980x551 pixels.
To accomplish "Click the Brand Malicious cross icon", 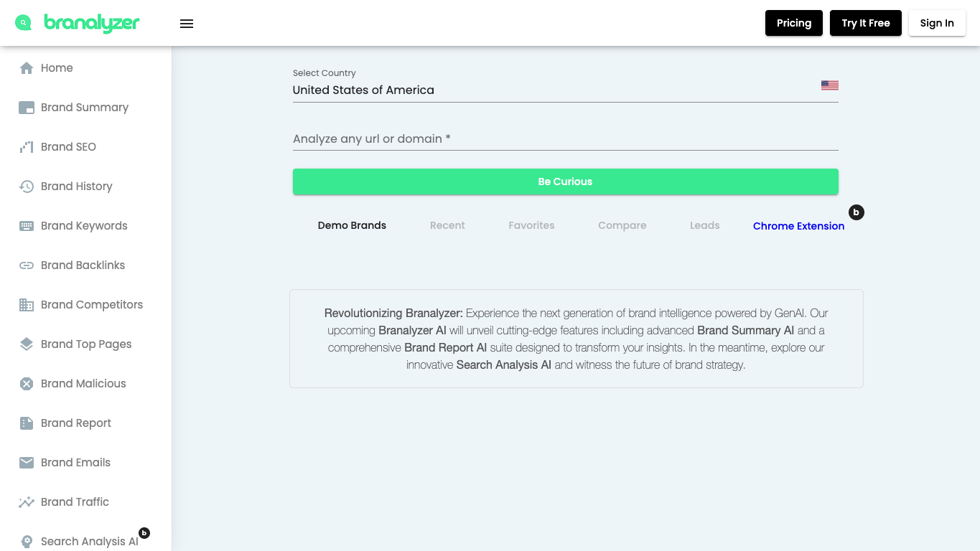I will click(x=27, y=384).
